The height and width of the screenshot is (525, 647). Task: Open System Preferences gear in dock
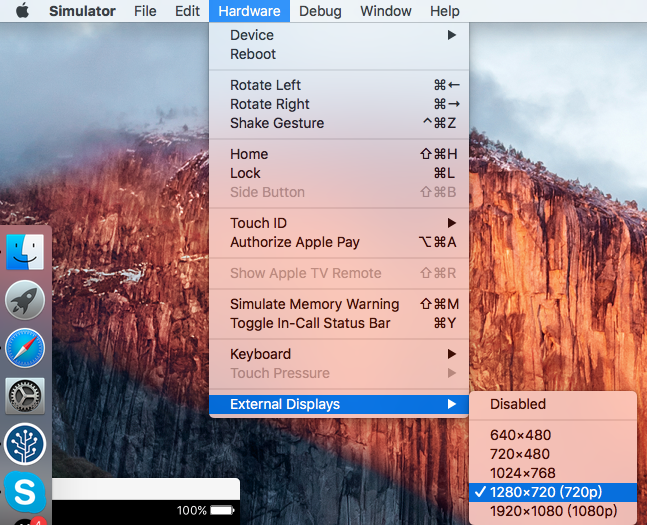point(25,396)
